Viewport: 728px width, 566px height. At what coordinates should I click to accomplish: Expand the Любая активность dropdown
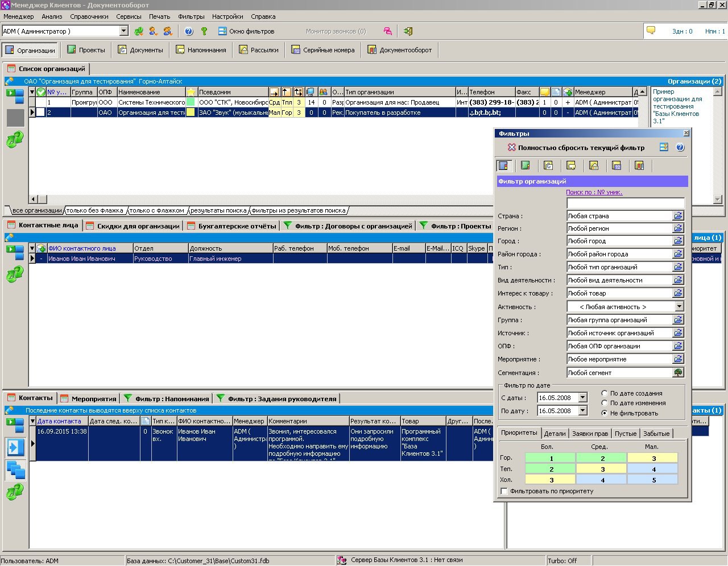click(679, 306)
